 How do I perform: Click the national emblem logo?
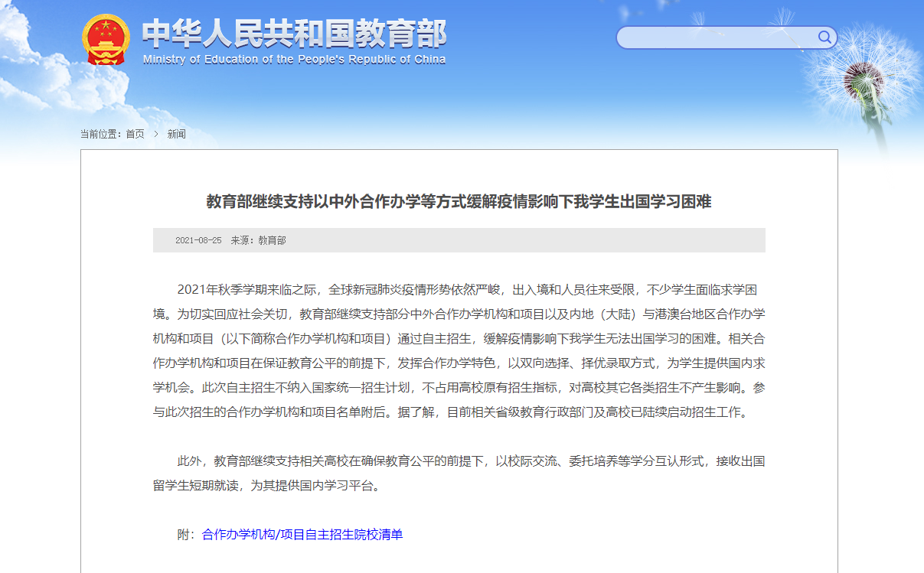click(106, 38)
